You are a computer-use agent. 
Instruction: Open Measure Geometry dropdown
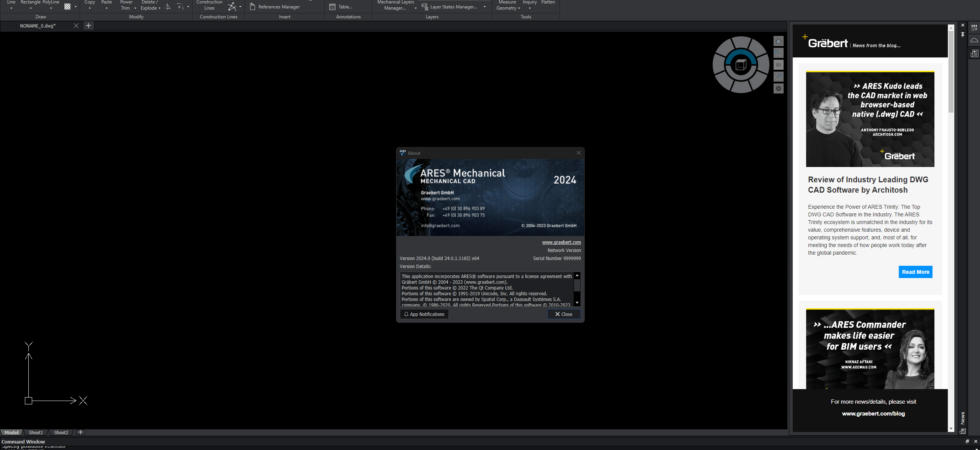pos(508,6)
